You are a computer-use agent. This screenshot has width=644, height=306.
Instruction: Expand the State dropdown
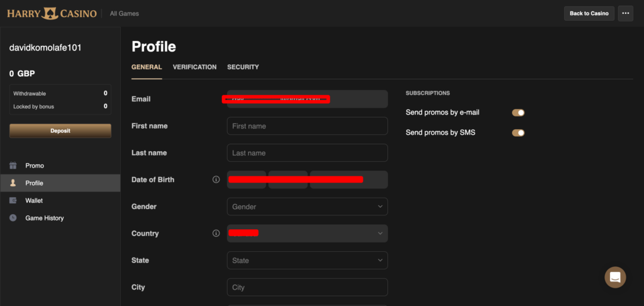coord(307,260)
